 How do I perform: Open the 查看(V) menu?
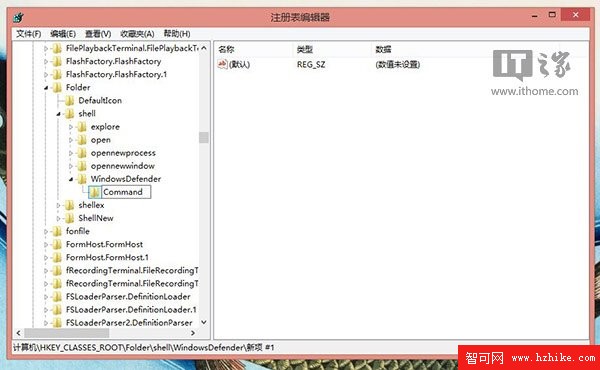(98, 34)
